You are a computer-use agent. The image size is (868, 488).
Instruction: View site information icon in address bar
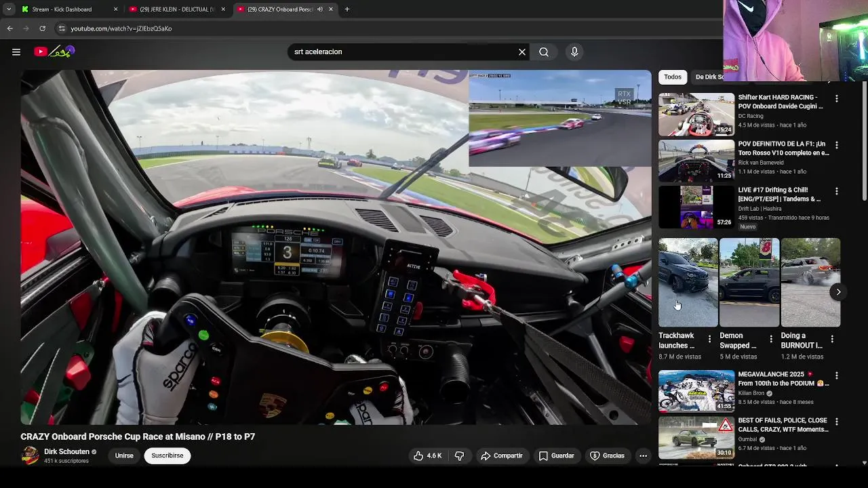coord(62,28)
